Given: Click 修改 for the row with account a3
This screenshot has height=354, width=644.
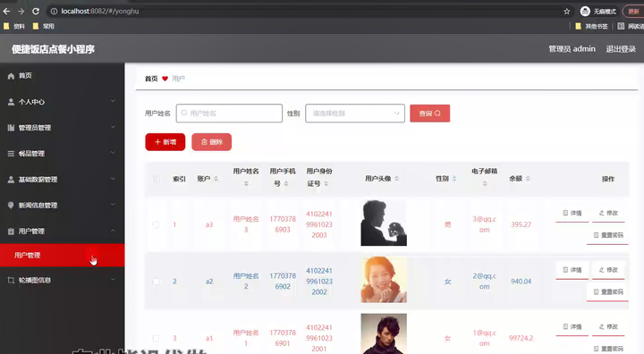Looking at the screenshot, I should [x=608, y=213].
